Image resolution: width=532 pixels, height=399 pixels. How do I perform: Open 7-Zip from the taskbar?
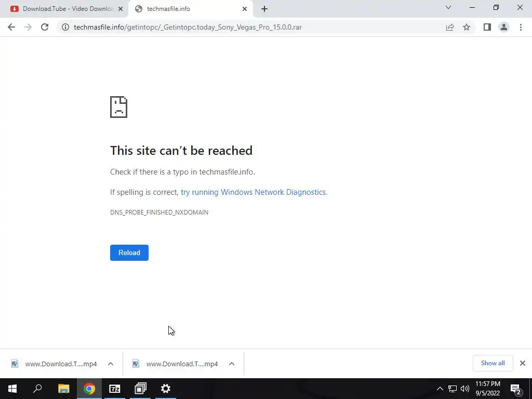point(115,389)
